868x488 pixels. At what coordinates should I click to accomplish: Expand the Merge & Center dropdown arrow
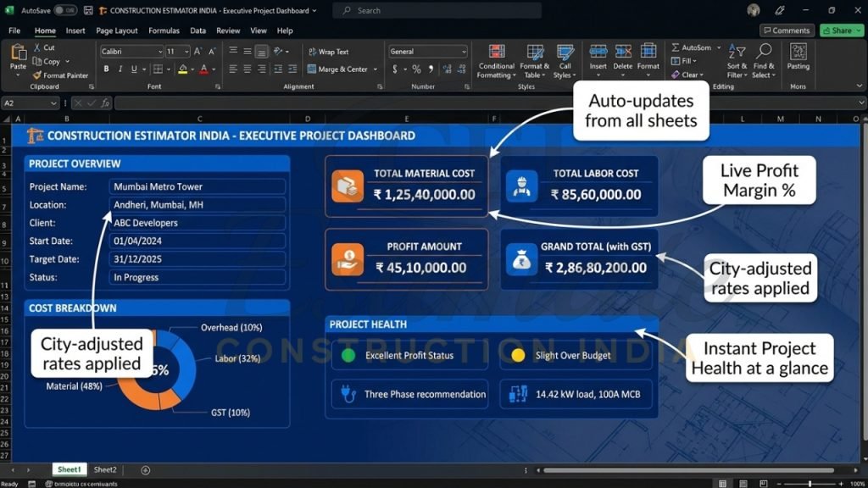click(376, 69)
